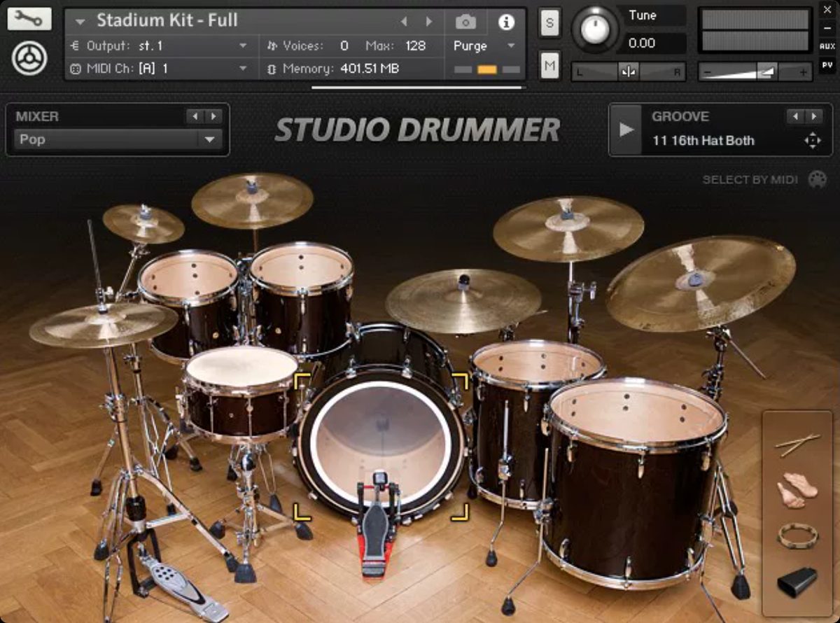Expand the instrument name dropdown arrow
Screen dimensions: 840x623
point(80,22)
